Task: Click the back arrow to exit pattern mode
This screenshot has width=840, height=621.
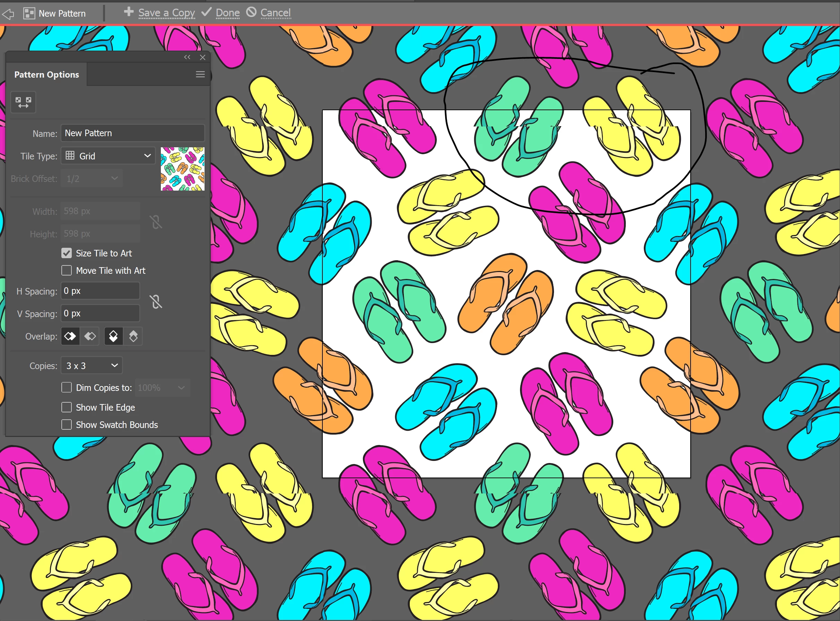Action: tap(8, 14)
